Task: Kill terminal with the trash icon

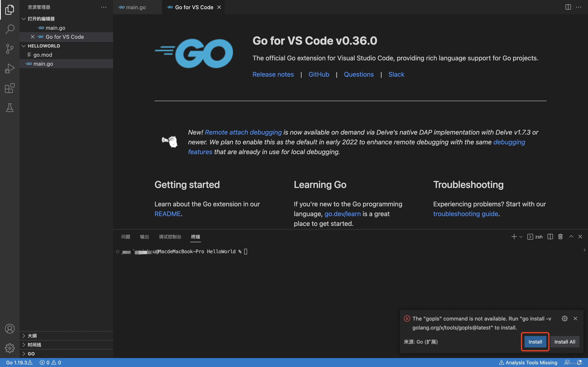Action: [560, 237]
